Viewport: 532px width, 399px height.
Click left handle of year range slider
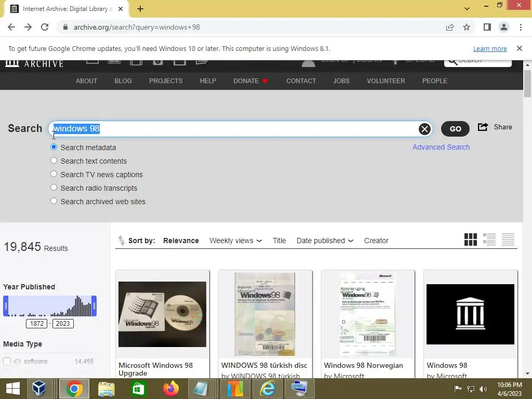6,306
